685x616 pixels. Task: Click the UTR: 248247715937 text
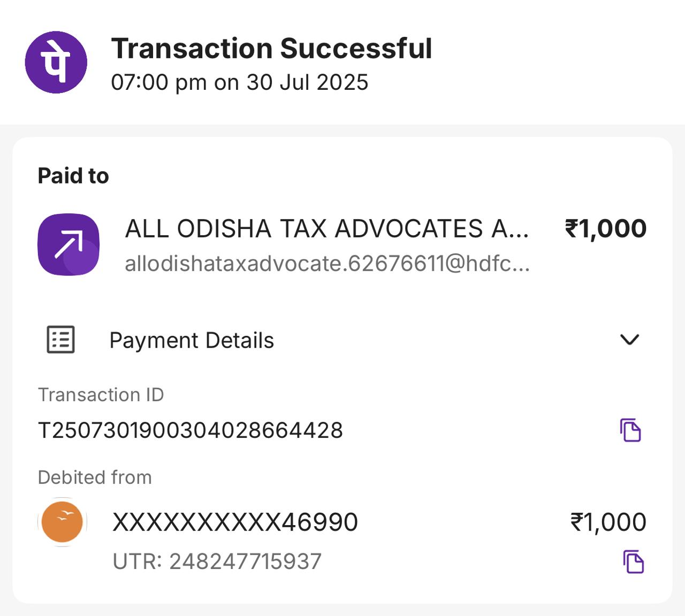pyautogui.click(x=217, y=561)
